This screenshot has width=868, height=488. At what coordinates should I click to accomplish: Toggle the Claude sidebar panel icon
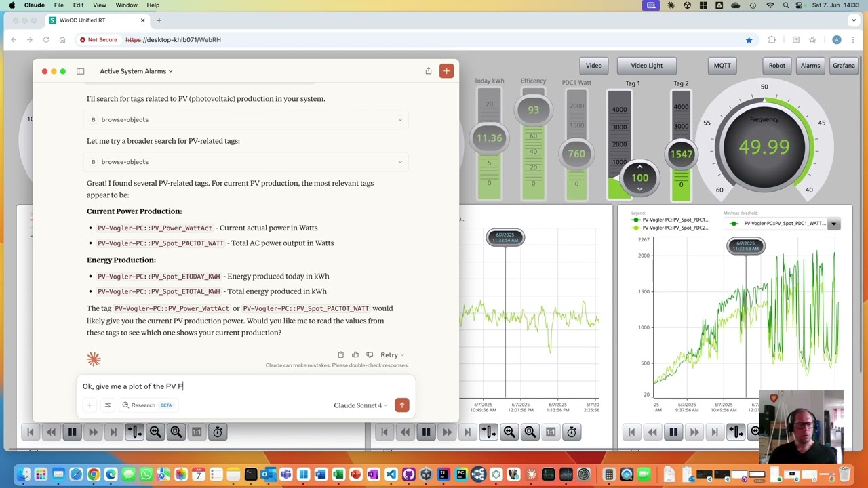click(x=80, y=71)
